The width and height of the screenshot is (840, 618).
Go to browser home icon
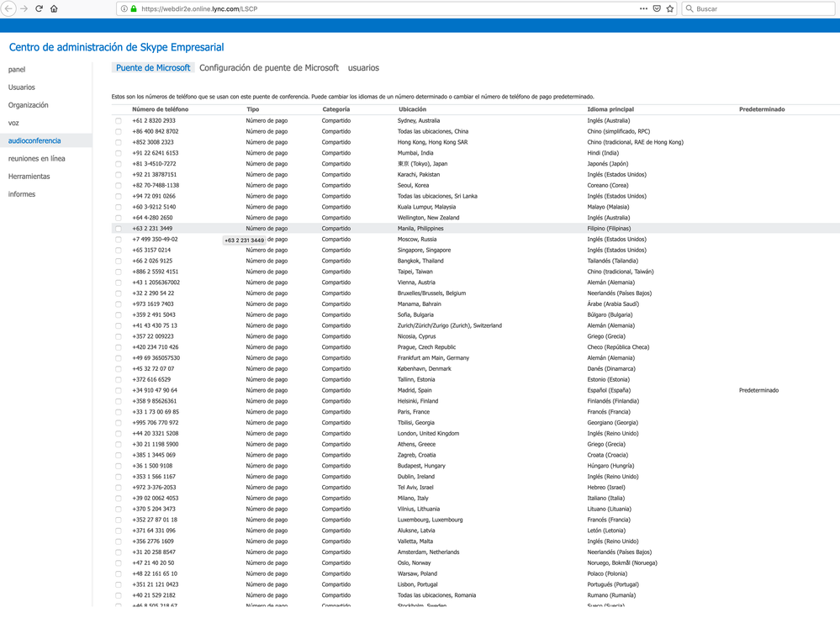click(x=54, y=8)
